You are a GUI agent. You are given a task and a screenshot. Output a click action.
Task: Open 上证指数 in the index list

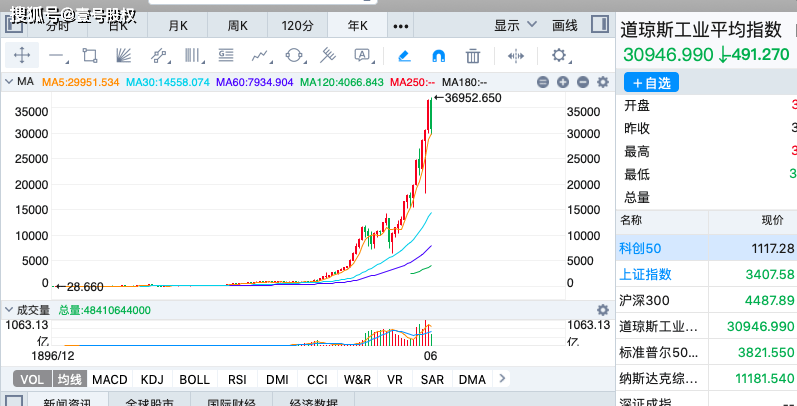click(706, 274)
